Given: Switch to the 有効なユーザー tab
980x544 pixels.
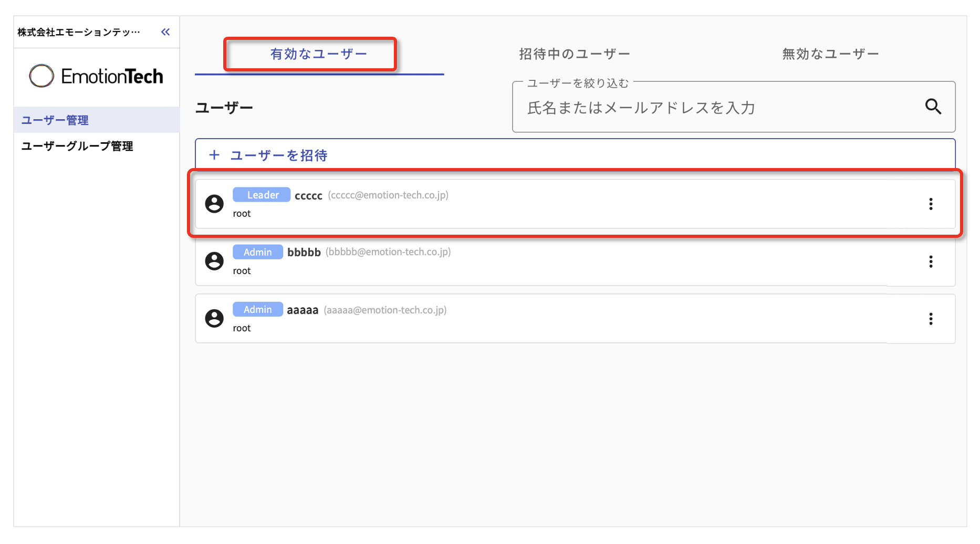Looking at the screenshot, I should [319, 54].
